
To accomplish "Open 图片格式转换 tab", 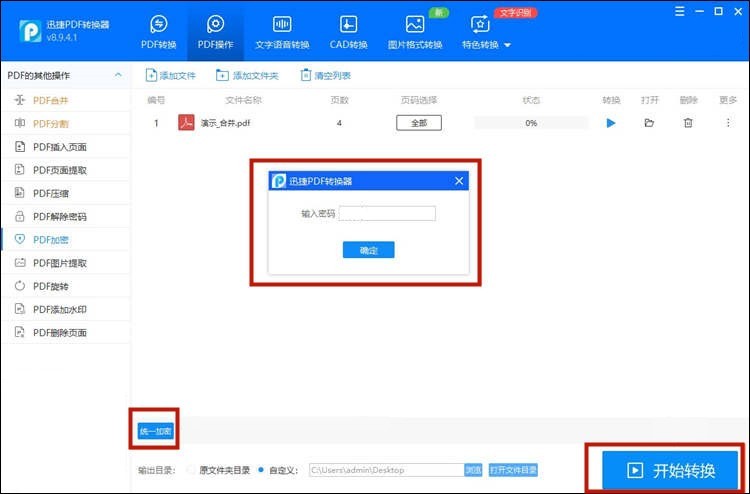I will click(415, 32).
